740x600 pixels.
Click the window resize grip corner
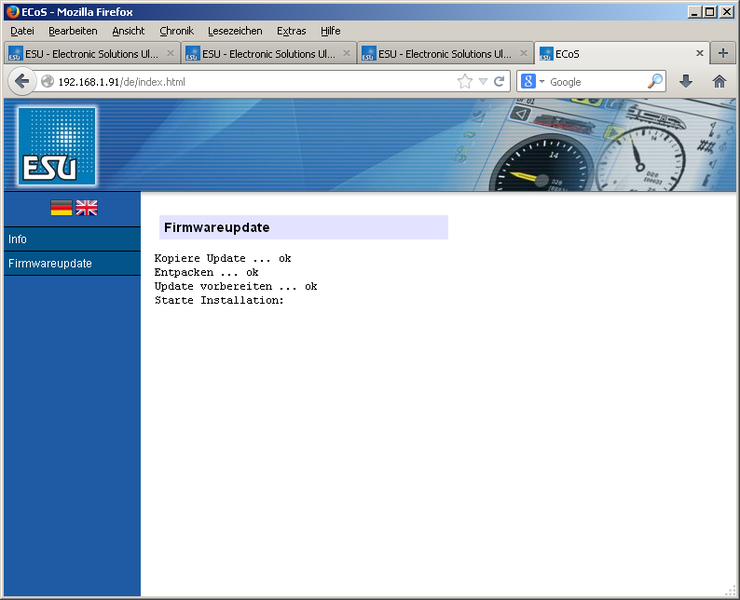731,591
